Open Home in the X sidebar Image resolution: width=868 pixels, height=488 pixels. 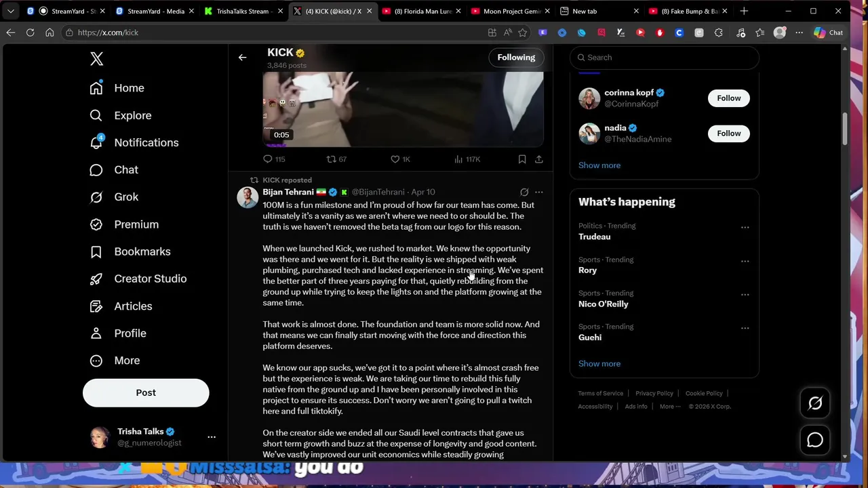point(117,88)
